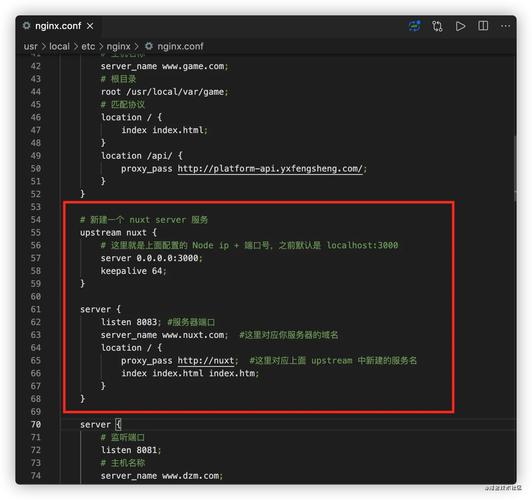Image resolution: width=532 pixels, height=500 pixels.
Task: Click line number 64 in the gutter
Action: 36,348
